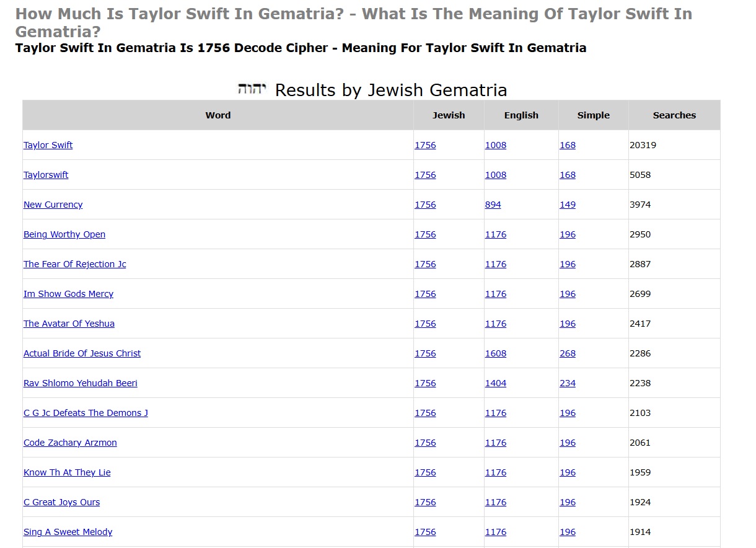Click 'Results by Jewish Gematria' heading
The image size is (756, 548).
tap(391, 91)
